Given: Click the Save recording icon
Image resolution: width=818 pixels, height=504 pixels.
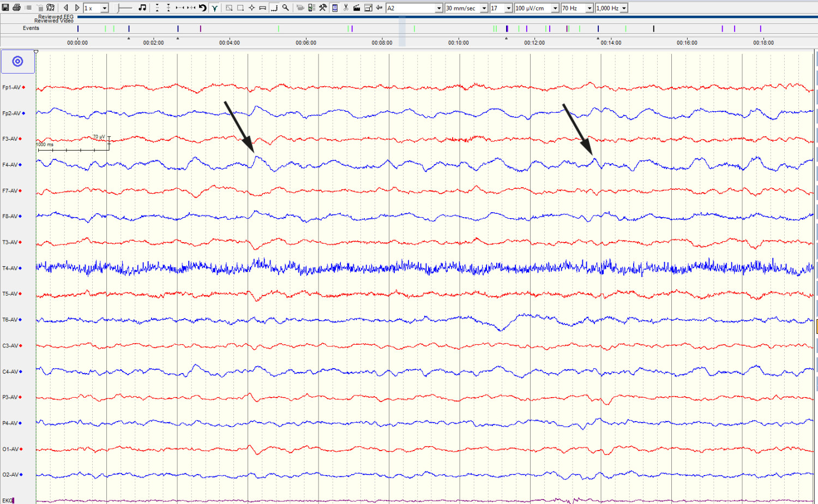Looking at the screenshot, I should click(x=4, y=7).
